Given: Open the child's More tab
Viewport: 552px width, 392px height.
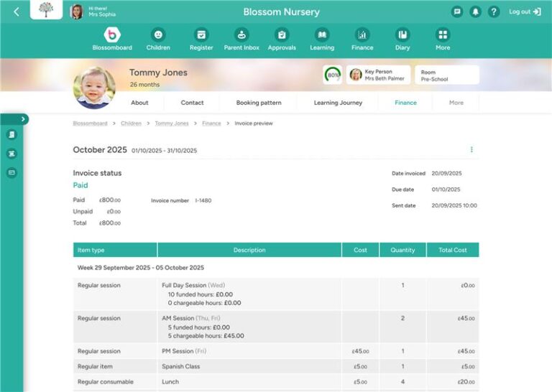Looking at the screenshot, I should point(456,103).
